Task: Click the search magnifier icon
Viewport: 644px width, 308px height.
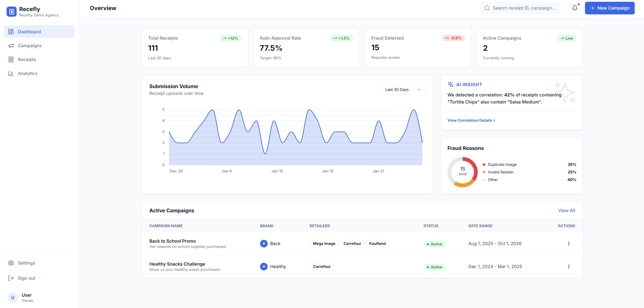Action: pos(487,8)
